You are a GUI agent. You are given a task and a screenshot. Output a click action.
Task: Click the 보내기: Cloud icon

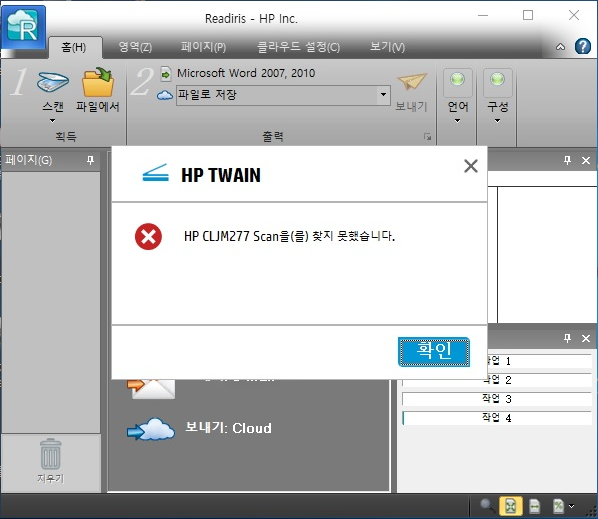(151, 429)
